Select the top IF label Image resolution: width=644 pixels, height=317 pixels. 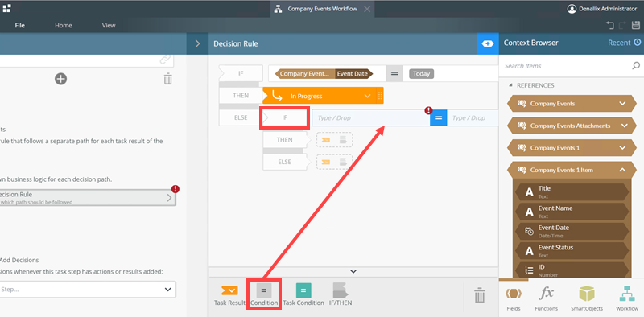(x=241, y=73)
